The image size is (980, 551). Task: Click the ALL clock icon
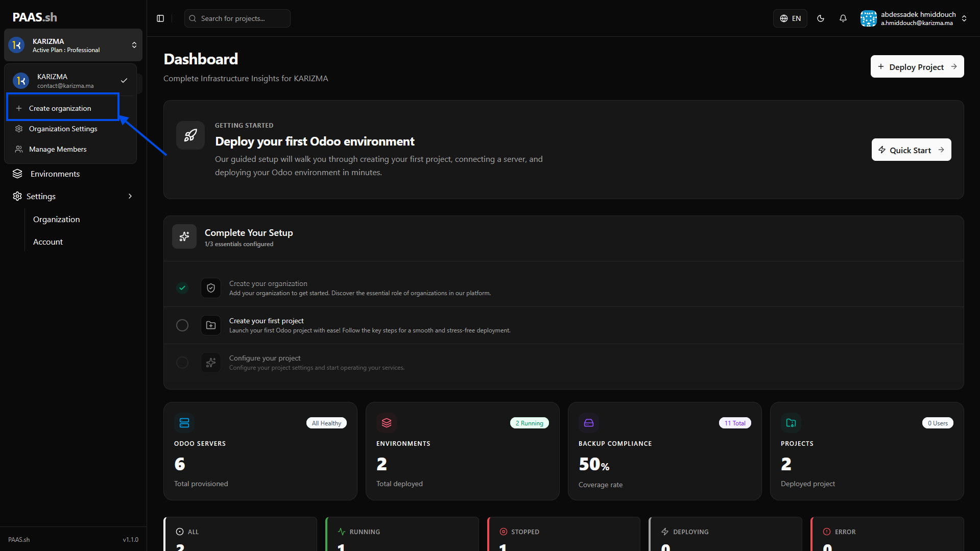coord(180,532)
